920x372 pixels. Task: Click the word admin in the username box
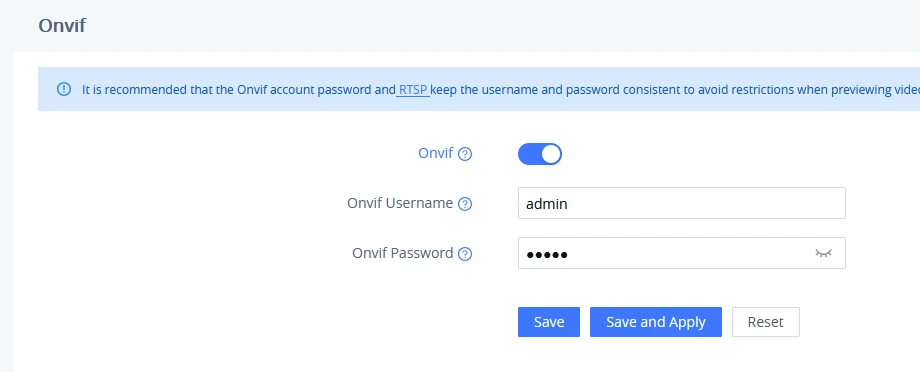tap(547, 204)
